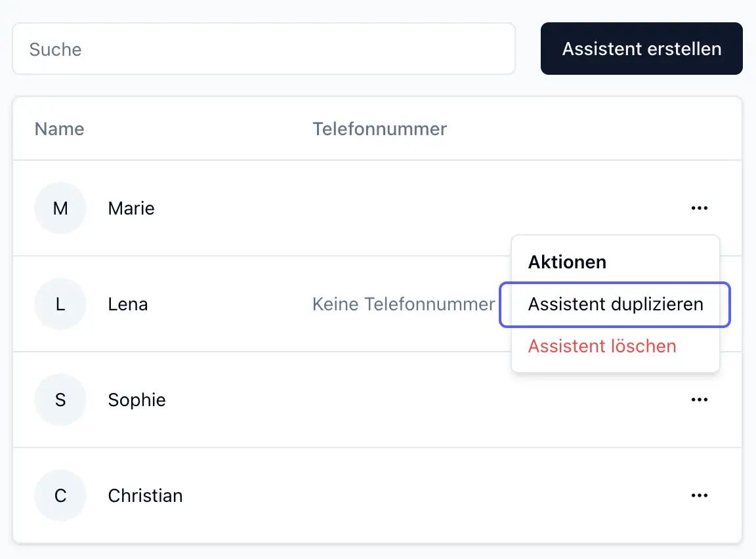Select the Christian assistant name
This screenshot has width=756, height=559.
145,495
